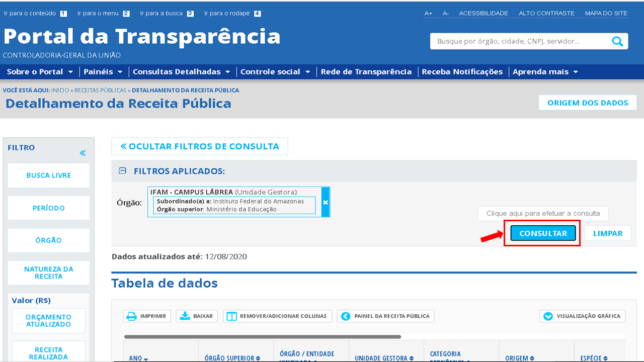644x362 pixels.
Task: Go to Rede de Transparência
Action: pos(366,72)
